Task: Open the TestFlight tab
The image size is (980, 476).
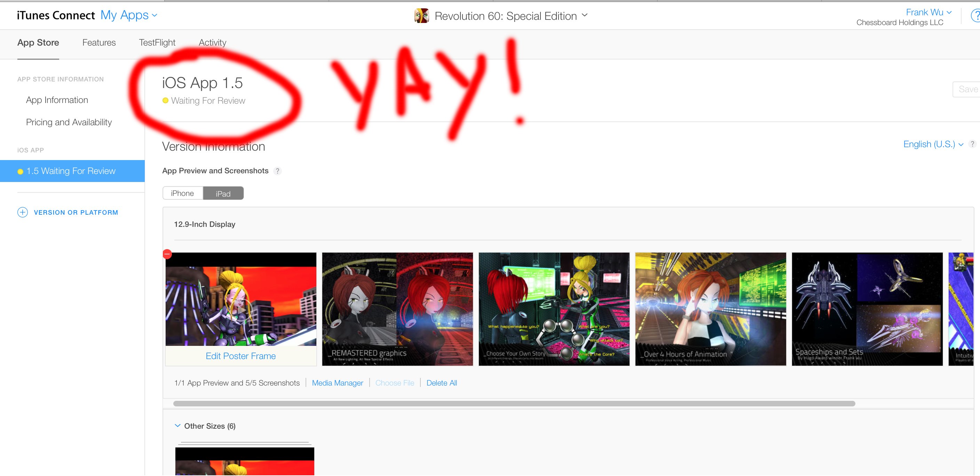Action: [157, 42]
